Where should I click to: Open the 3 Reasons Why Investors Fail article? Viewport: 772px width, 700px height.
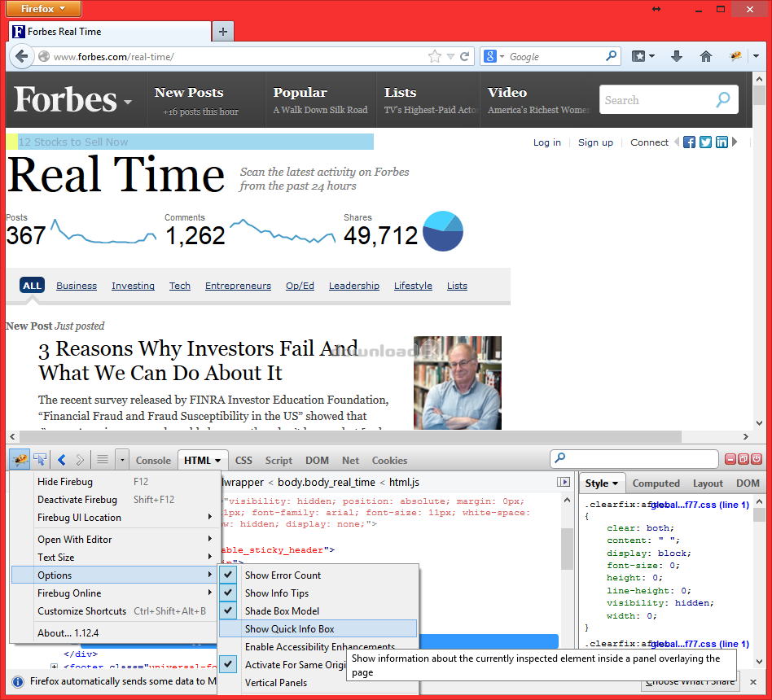[x=199, y=361]
